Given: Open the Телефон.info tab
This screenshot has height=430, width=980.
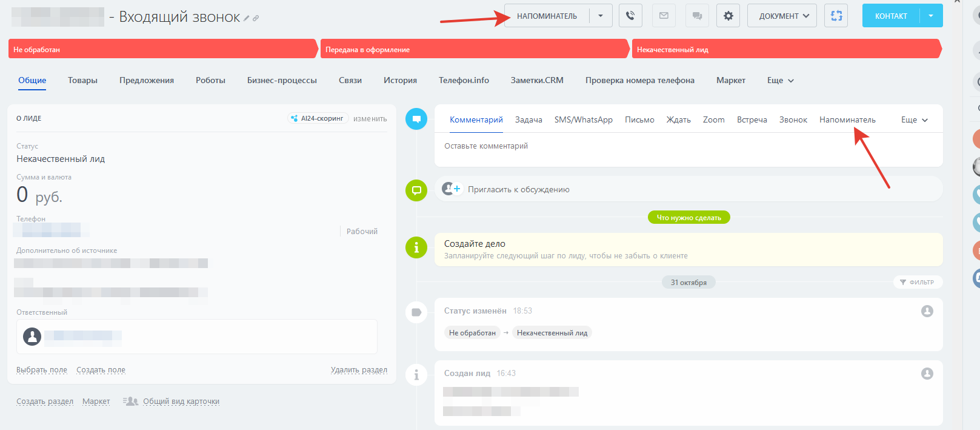Looking at the screenshot, I should (x=464, y=80).
